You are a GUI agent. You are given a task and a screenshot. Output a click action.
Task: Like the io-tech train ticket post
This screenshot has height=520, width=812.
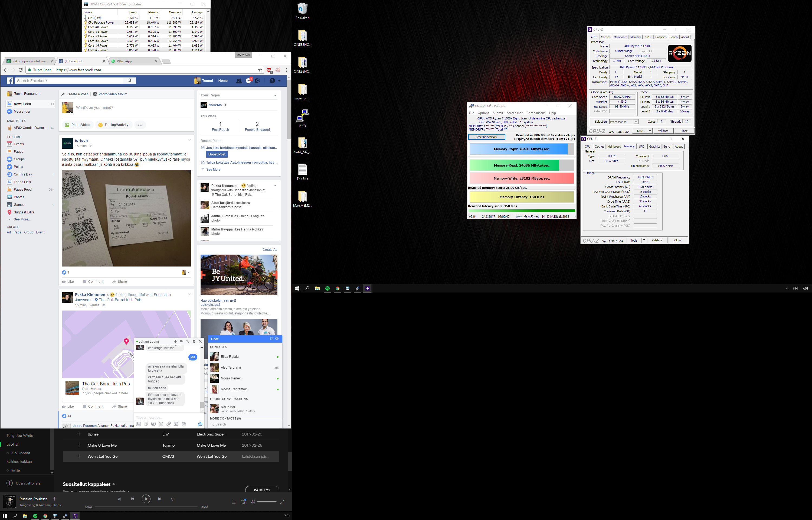[68, 282]
